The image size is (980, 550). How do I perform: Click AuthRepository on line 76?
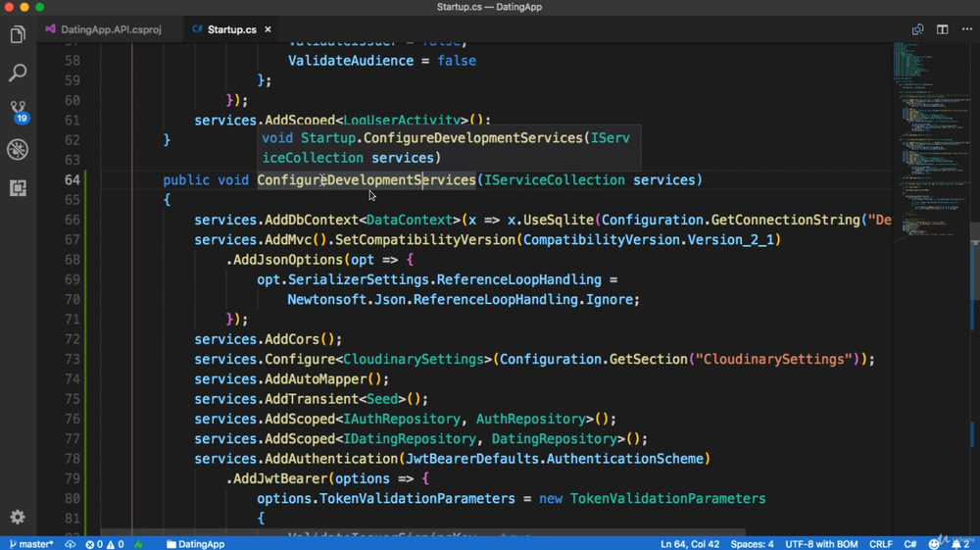[x=530, y=420]
